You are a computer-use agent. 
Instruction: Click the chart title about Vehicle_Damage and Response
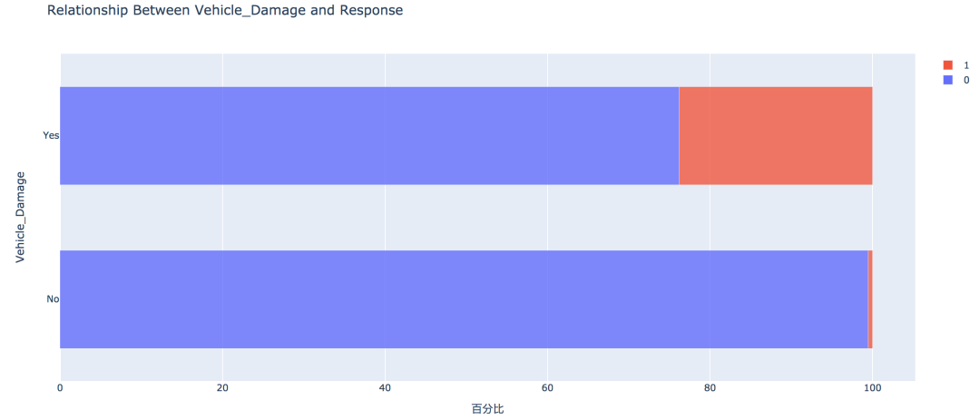tap(224, 11)
